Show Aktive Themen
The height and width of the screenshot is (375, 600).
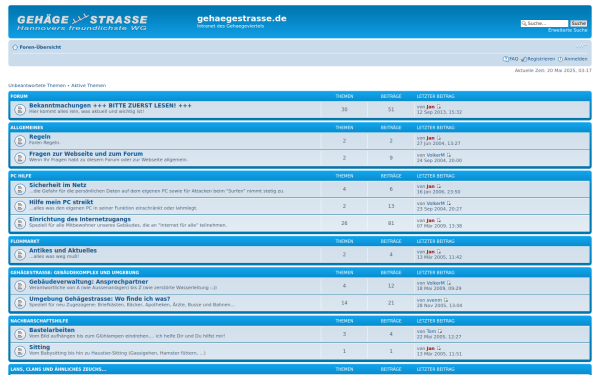(x=88, y=85)
